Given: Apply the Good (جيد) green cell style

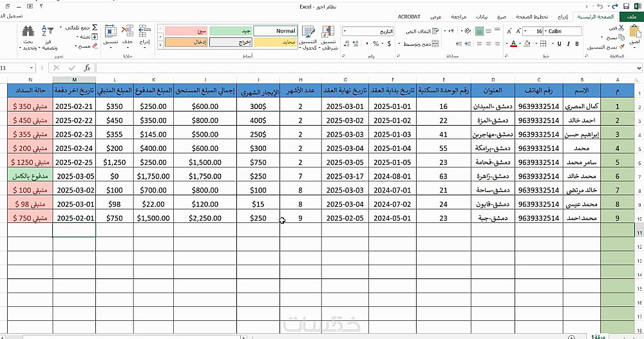Looking at the screenshot, I should tap(231, 31).
